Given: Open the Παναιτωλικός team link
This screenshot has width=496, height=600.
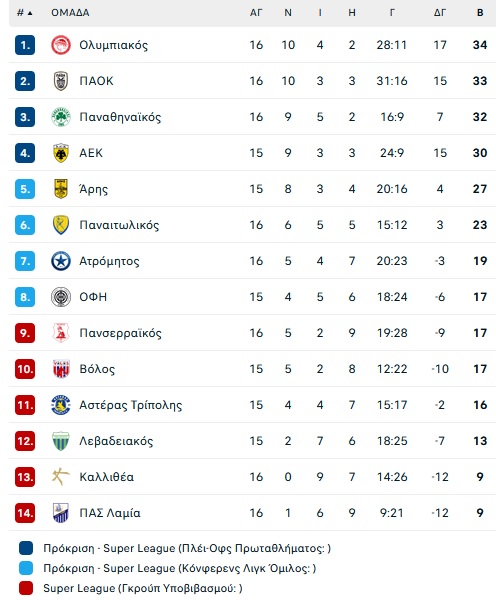Looking at the screenshot, I should (x=119, y=225).
